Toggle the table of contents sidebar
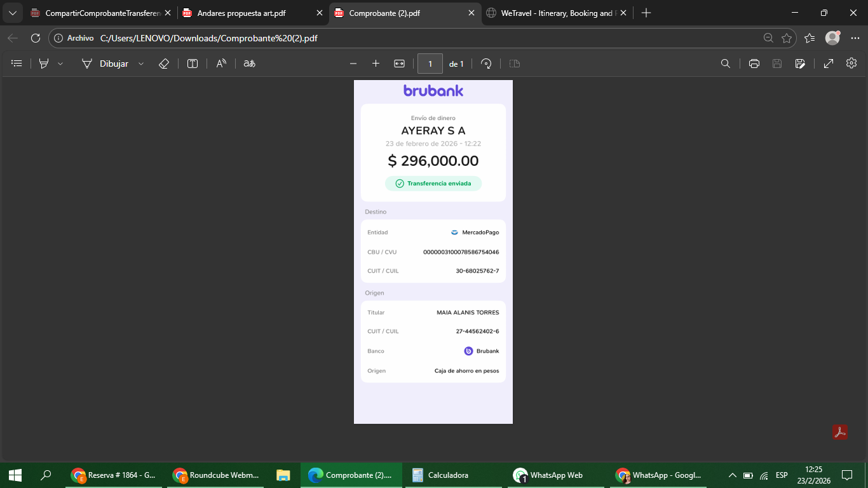This screenshot has height=488, width=868. click(x=17, y=64)
